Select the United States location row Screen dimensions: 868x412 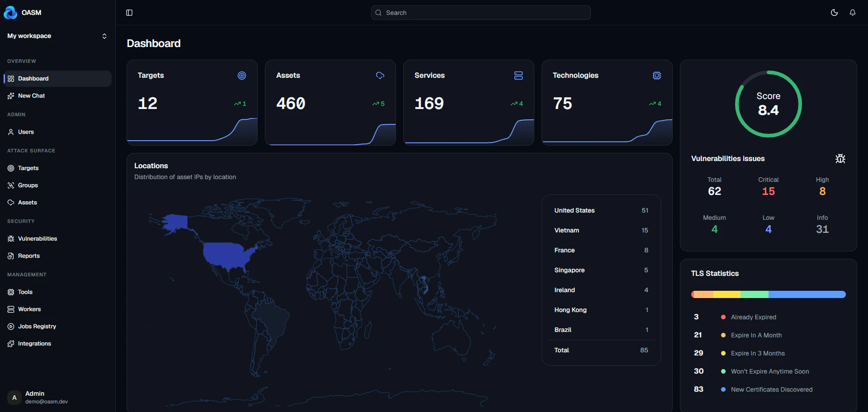[601, 211]
